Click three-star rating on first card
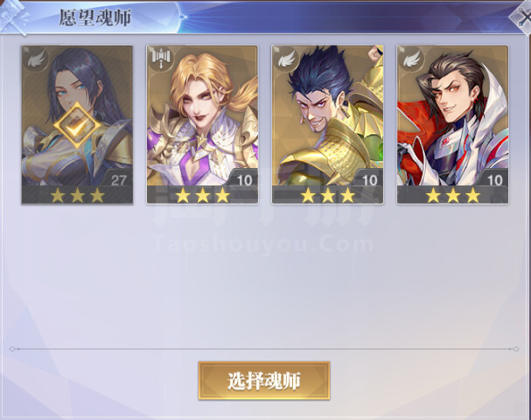 (x=78, y=195)
